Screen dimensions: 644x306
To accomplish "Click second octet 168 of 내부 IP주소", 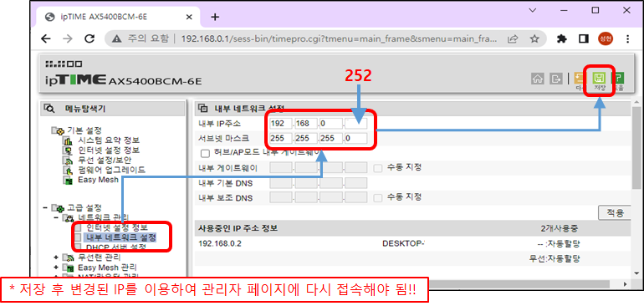I will tap(305, 124).
